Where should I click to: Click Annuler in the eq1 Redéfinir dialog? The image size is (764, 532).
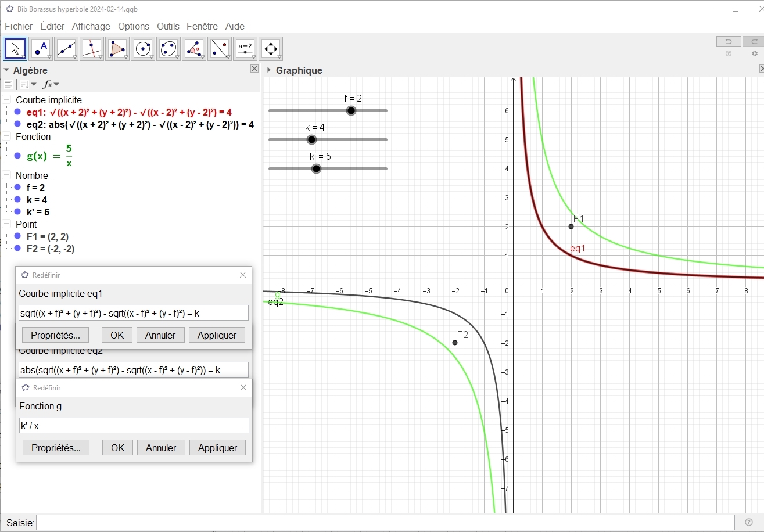pos(160,335)
